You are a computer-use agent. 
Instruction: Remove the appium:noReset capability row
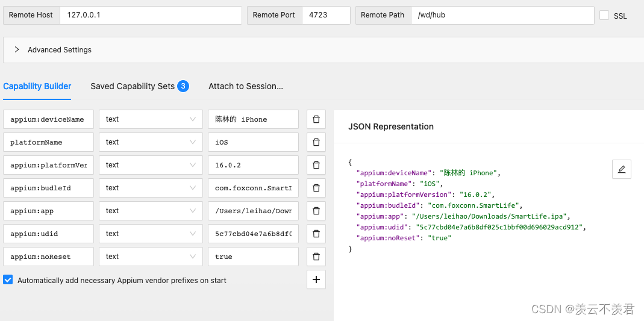pos(316,257)
